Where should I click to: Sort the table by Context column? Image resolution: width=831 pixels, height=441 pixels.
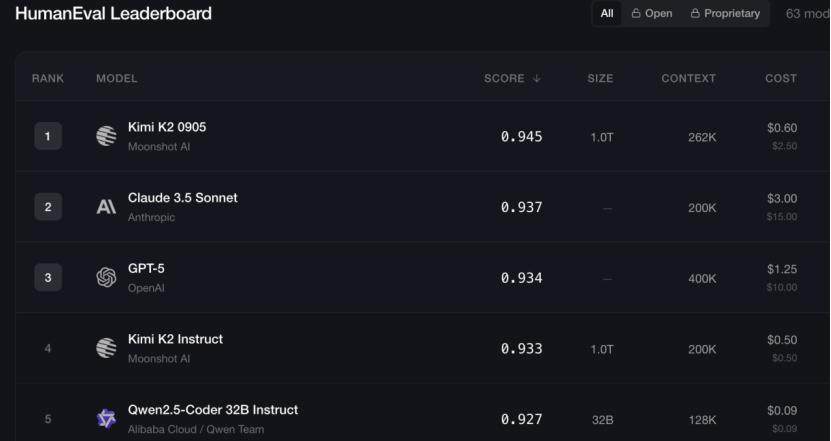[x=688, y=78]
